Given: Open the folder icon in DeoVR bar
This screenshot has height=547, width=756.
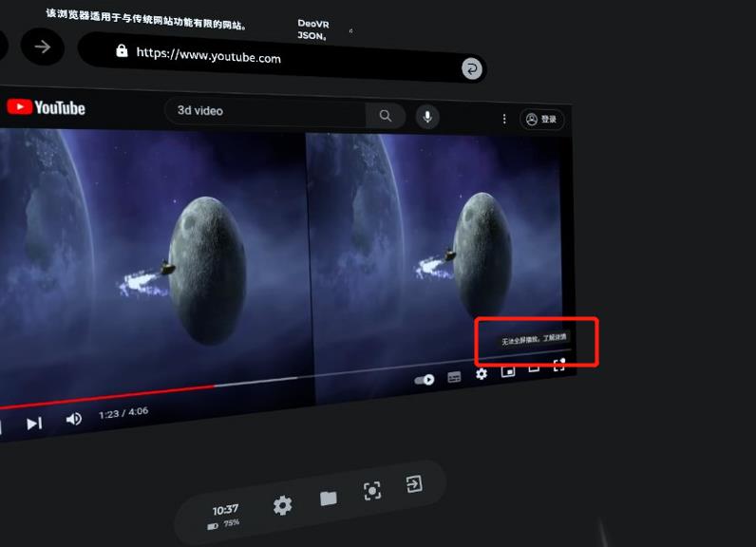Looking at the screenshot, I should (329, 499).
